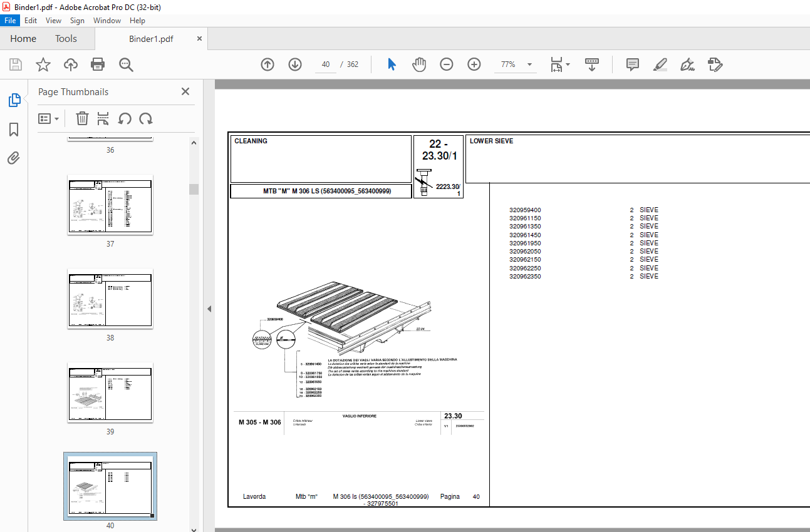The height and width of the screenshot is (532, 810).
Task: Click the cloud upload icon
Action: pos(70,64)
